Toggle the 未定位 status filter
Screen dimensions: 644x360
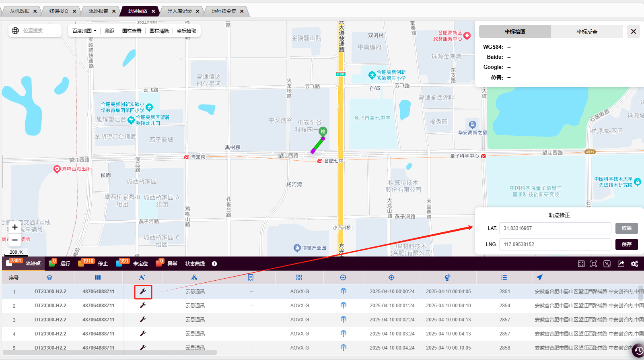(x=132, y=263)
